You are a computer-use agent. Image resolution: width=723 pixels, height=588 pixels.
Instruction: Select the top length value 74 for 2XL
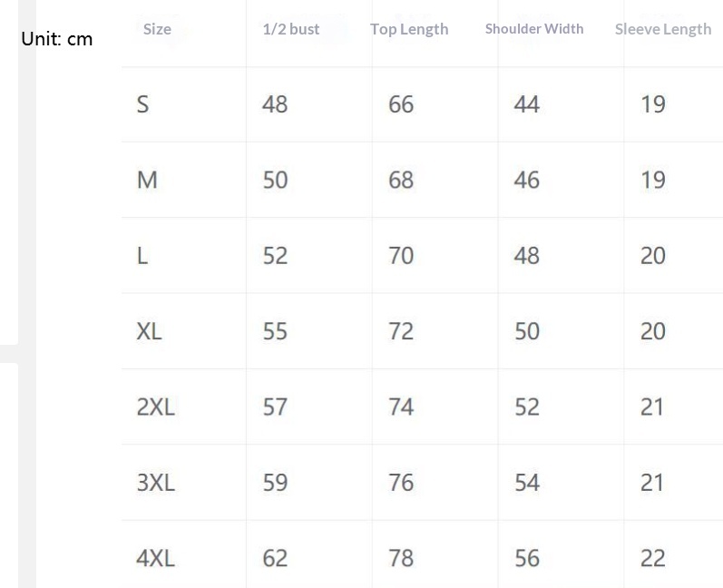[x=401, y=407]
